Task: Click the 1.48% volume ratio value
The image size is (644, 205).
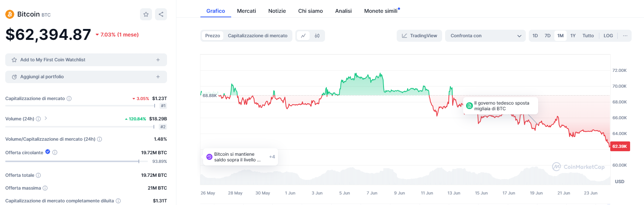Action: (x=160, y=139)
